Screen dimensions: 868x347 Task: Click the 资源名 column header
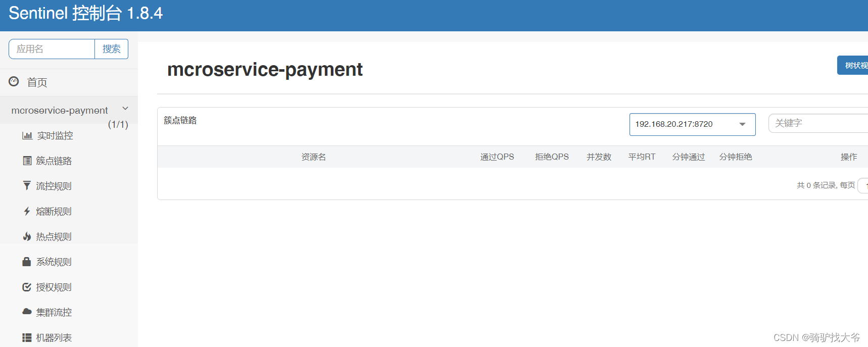point(313,157)
